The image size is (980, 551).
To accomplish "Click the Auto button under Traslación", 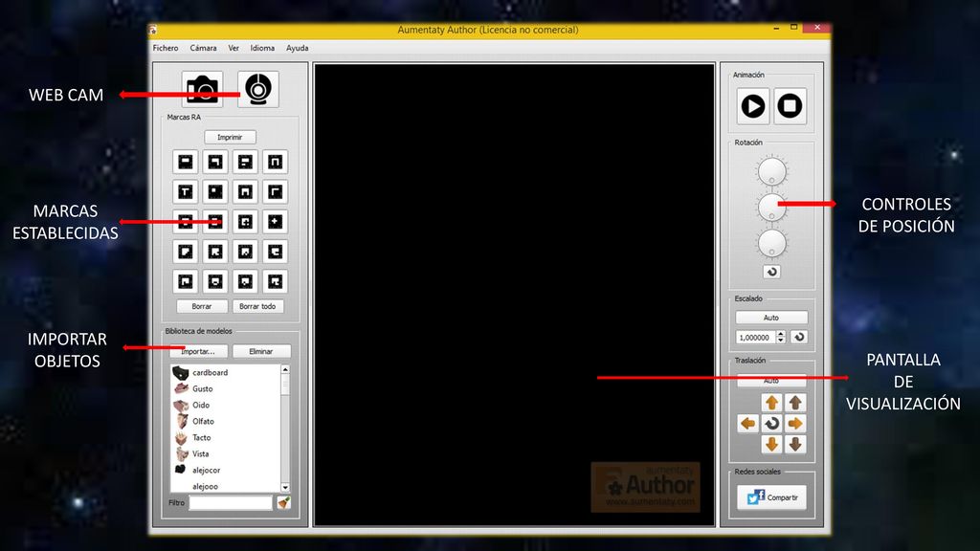I will tap(771, 381).
